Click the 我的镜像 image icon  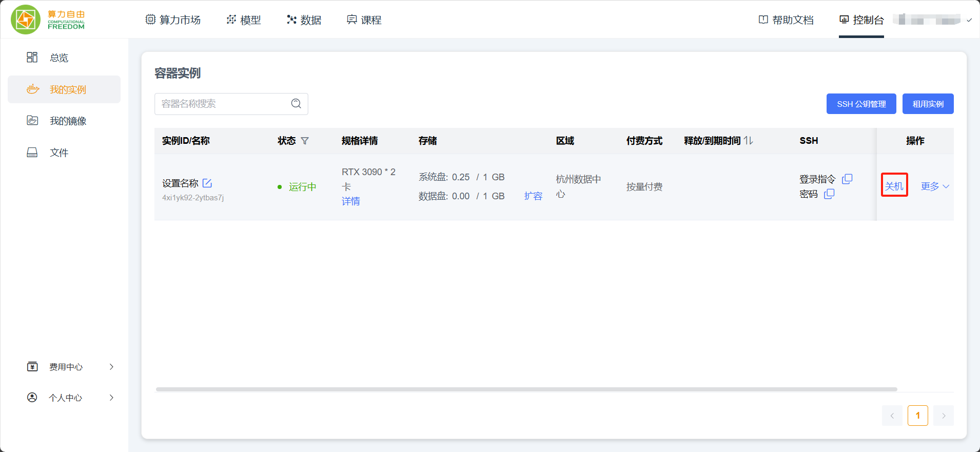pyautogui.click(x=32, y=120)
